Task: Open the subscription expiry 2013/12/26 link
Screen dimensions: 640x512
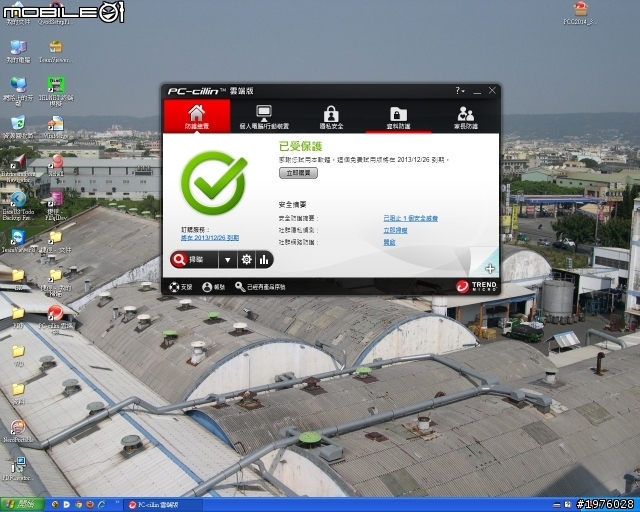Action: (x=210, y=238)
